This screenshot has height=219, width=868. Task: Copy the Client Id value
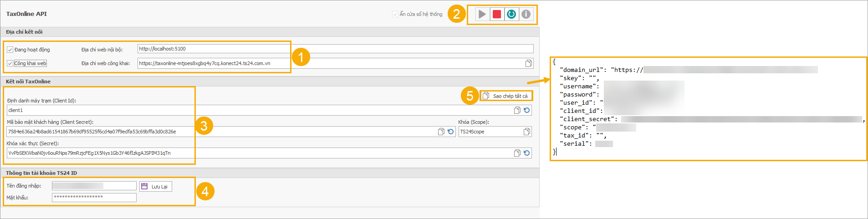click(x=517, y=110)
